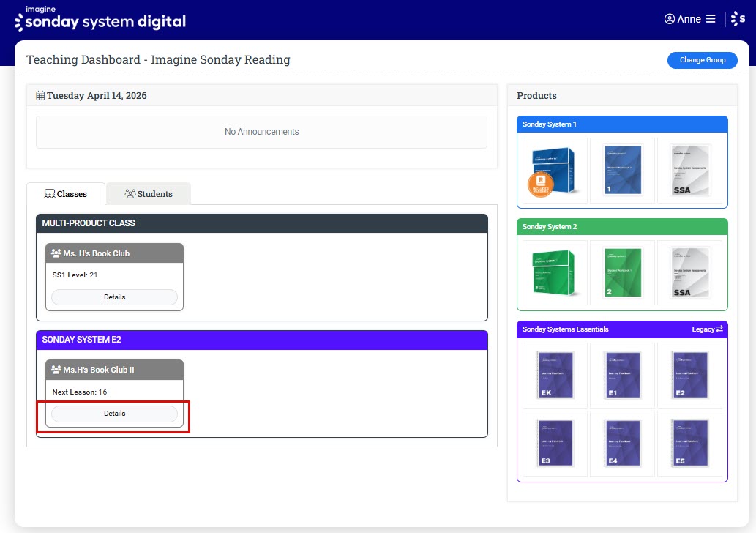Viewport: 756px width, 533px height.
Task: Select the Ms.H's Book Club II card header
Action: pos(114,370)
